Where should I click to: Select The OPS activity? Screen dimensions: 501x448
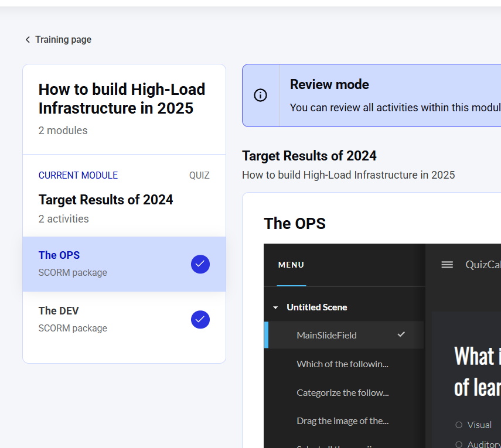coord(124,264)
